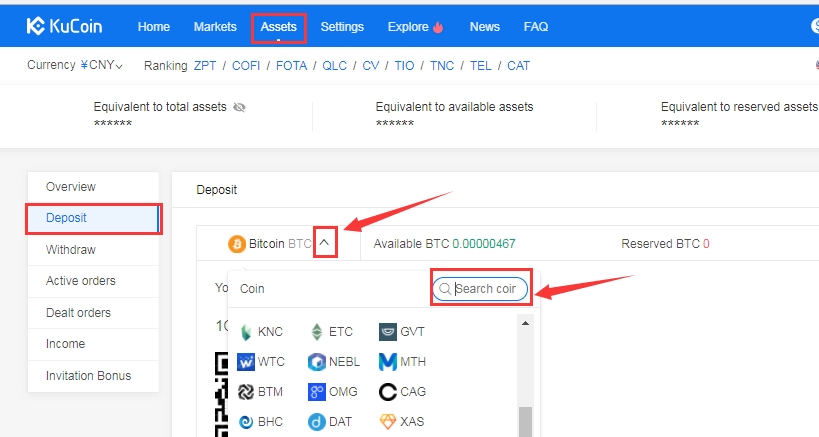The width and height of the screenshot is (819, 437).
Task: Click TEL ranking link
Action: (481, 66)
